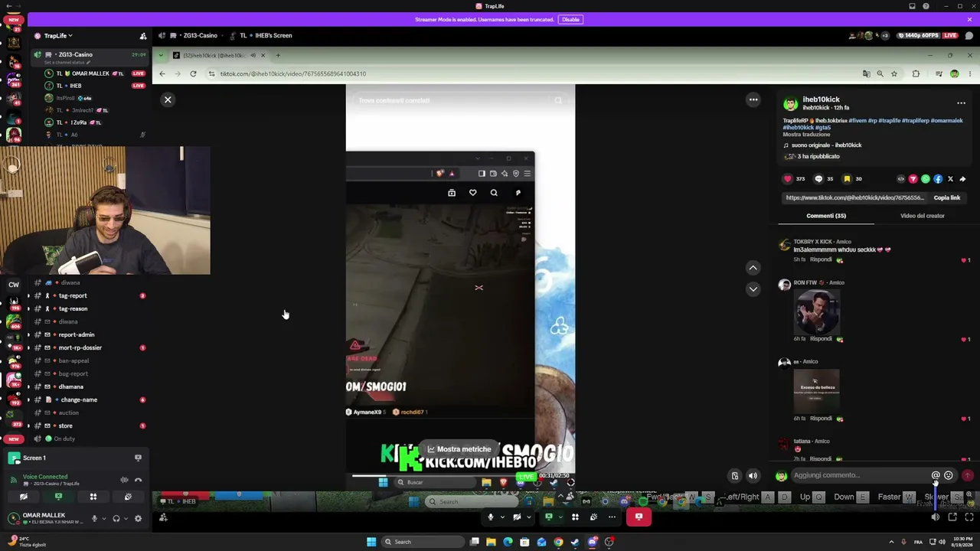Open video options three-dot menu
The width and height of the screenshot is (980, 551).
[x=753, y=99]
